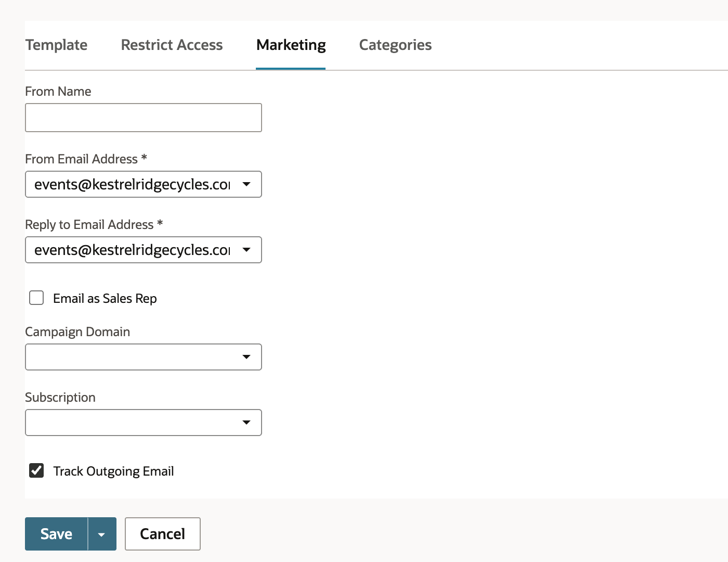Click the Save button
Image resolution: width=728 pixels, height=562 pixels.
pos(56,534)
